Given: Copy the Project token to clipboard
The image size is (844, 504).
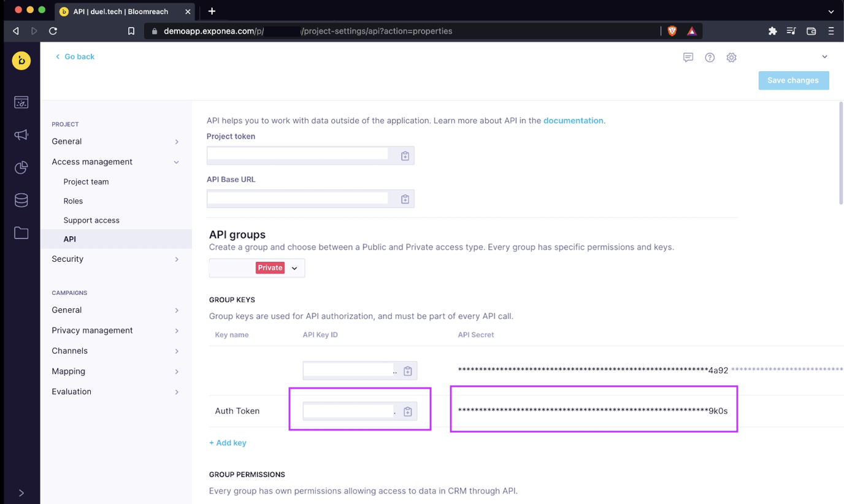Looking at the screenshot, I should pos(405,156).
